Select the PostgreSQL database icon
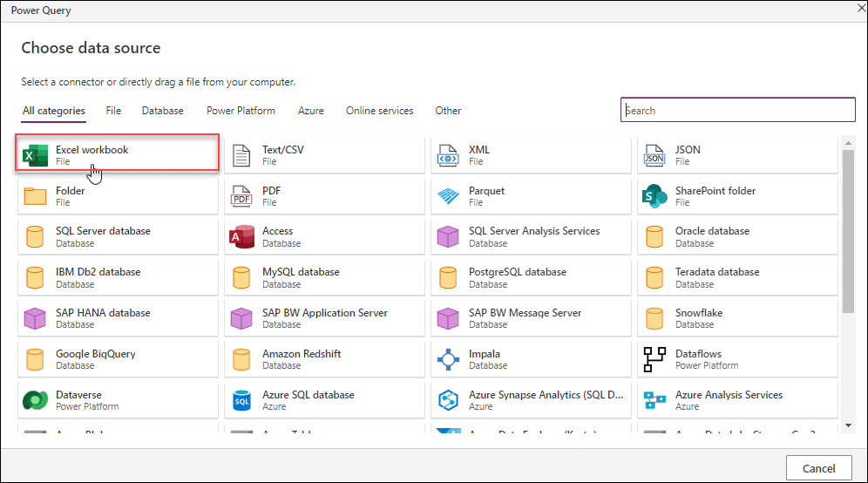This screenshot has height=483, width=868. 448,277
